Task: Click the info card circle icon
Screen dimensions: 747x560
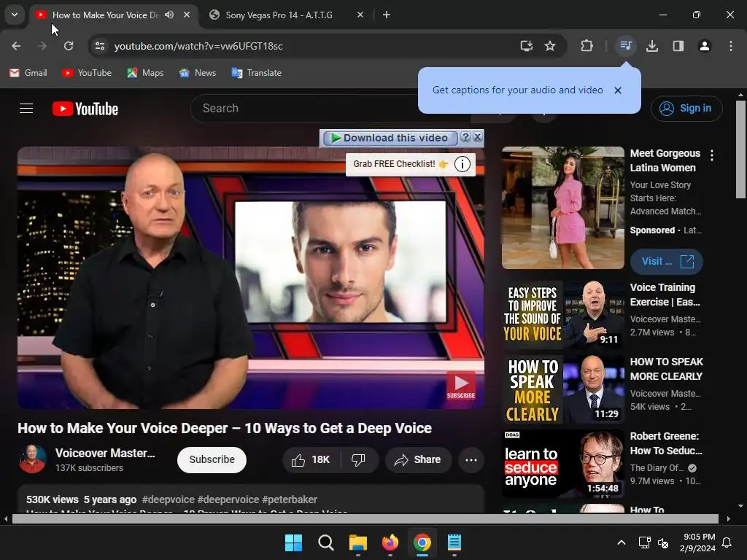Action: point(462,164)
